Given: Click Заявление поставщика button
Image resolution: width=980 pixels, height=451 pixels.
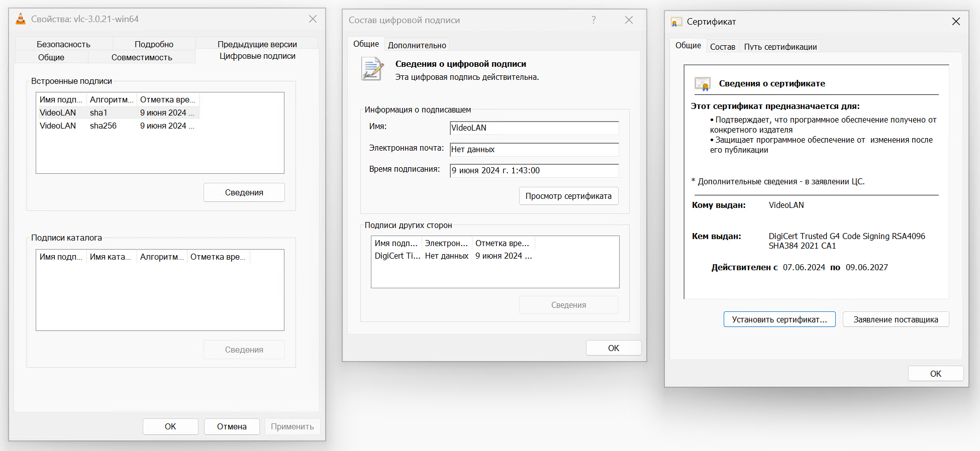Looking at the screenshot, I should pos(896,319).
